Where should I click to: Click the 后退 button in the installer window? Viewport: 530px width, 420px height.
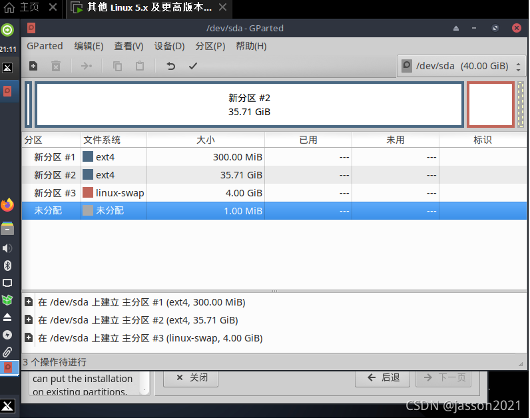pyautogui.click(x=383, y=378)
